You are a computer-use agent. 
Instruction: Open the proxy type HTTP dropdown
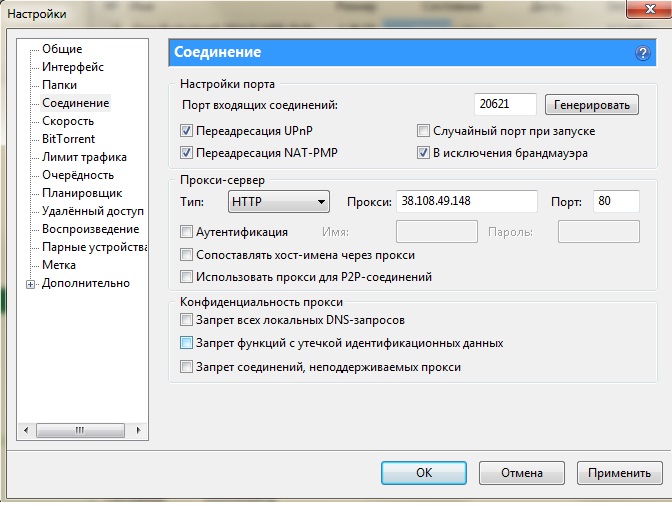point(279,202)
